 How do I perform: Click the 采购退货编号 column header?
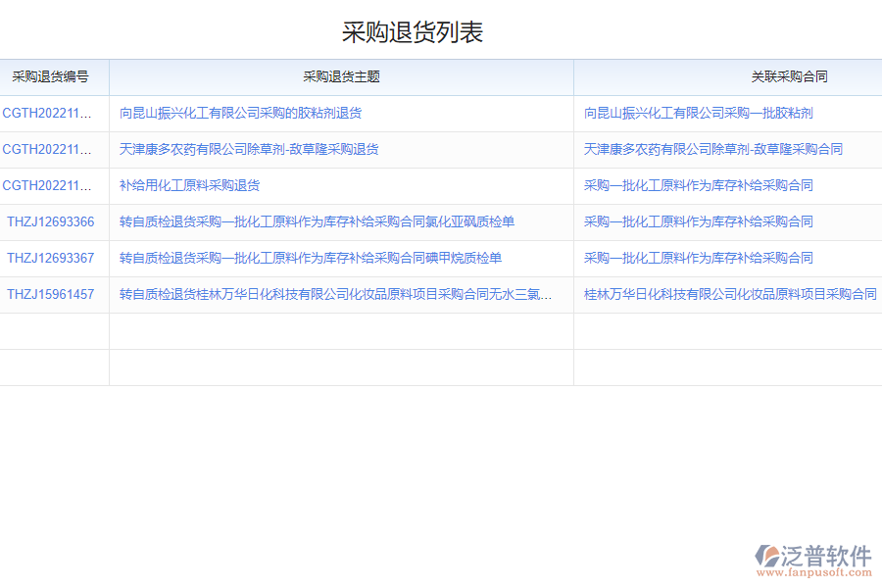pos(54,76)
